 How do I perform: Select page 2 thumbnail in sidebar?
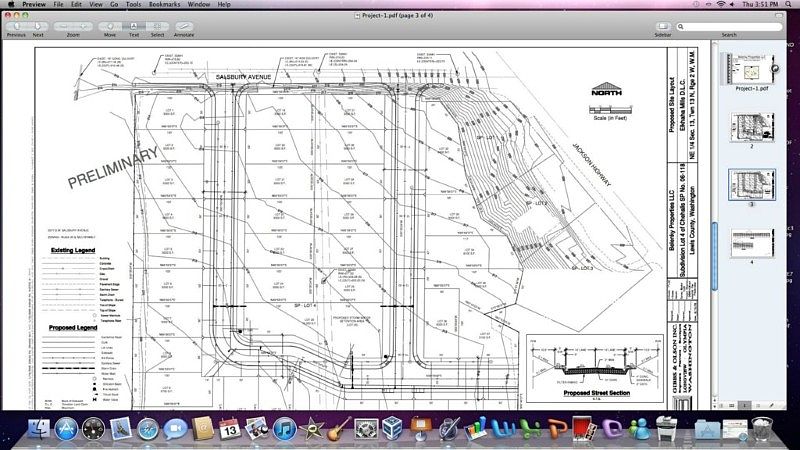tap(752, 127)
